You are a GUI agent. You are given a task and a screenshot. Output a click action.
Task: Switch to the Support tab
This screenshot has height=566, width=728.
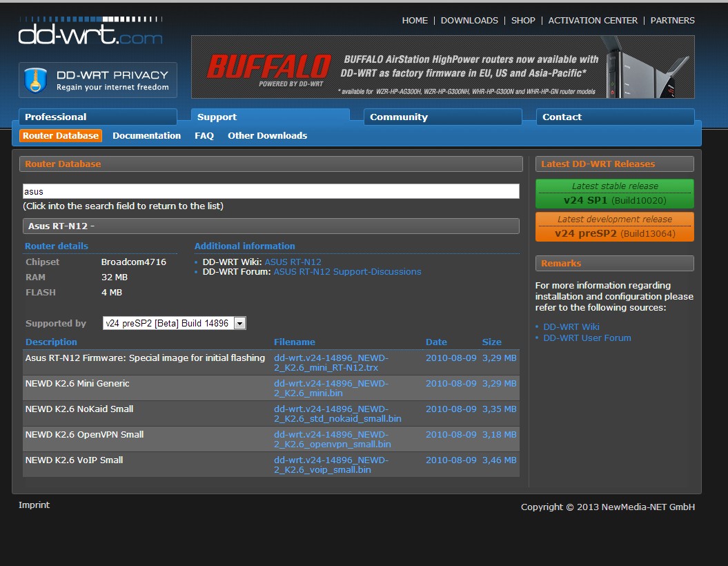coord(270,117)
